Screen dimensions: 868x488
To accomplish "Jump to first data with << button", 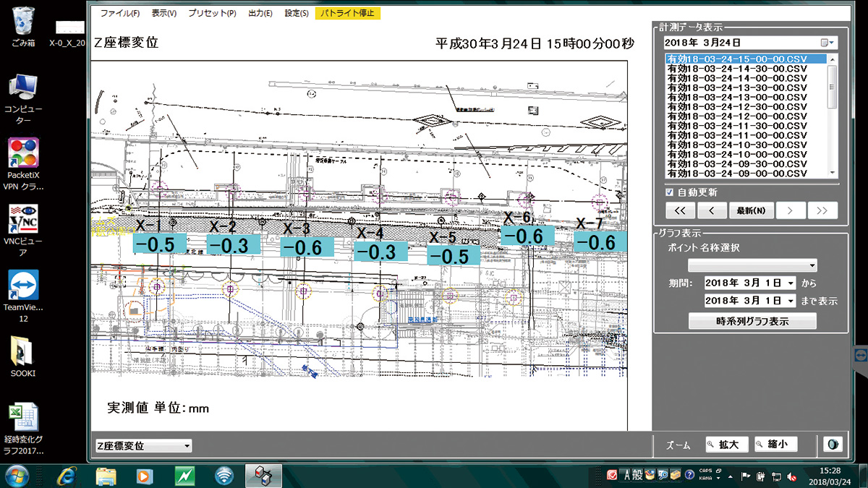I will click(x=680, y=210).
